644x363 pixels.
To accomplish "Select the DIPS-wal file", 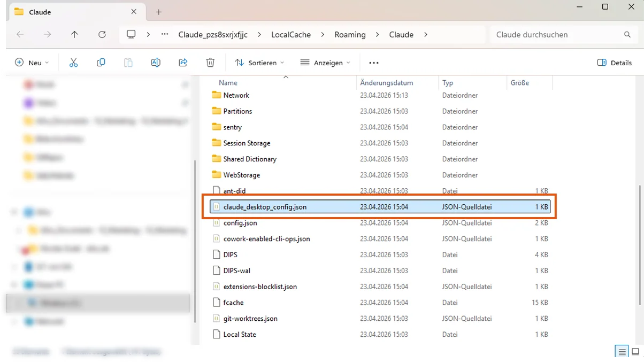I will click(380, 271).
